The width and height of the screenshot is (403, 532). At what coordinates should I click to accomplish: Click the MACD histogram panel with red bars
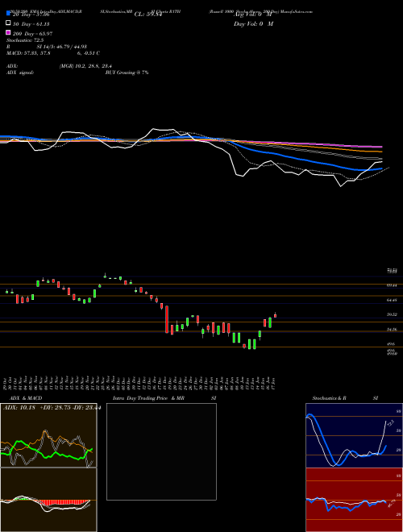coord(48,500)
